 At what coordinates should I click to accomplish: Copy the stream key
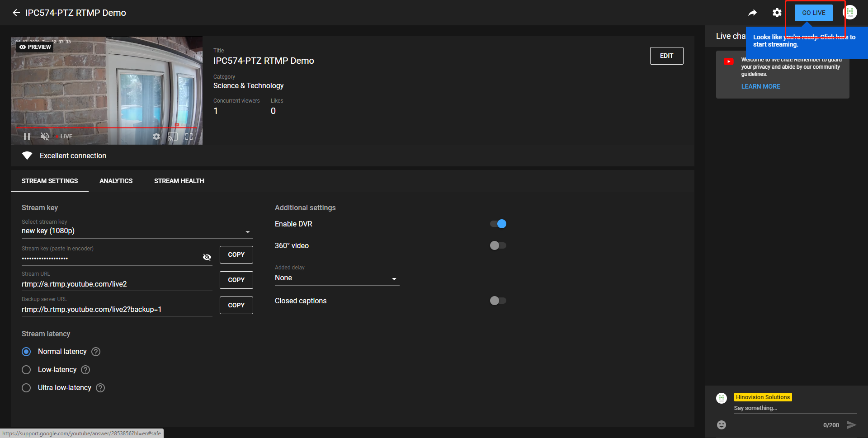click(236, 254)
